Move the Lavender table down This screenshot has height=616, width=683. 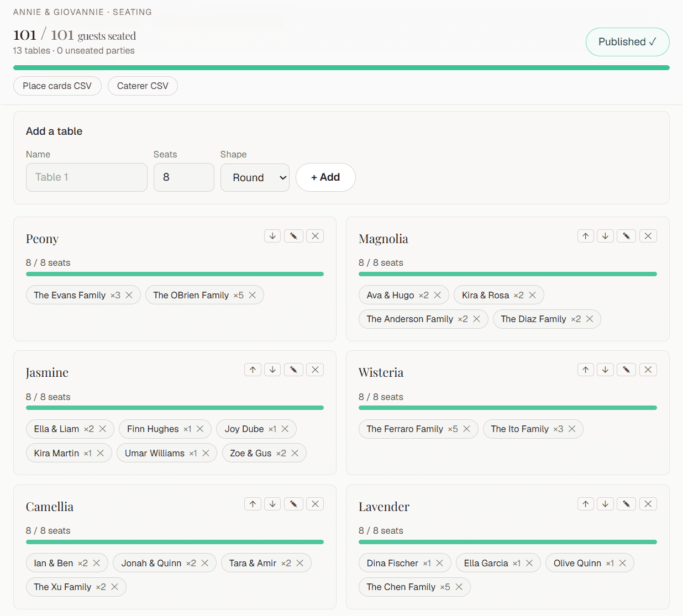(605, 504)
